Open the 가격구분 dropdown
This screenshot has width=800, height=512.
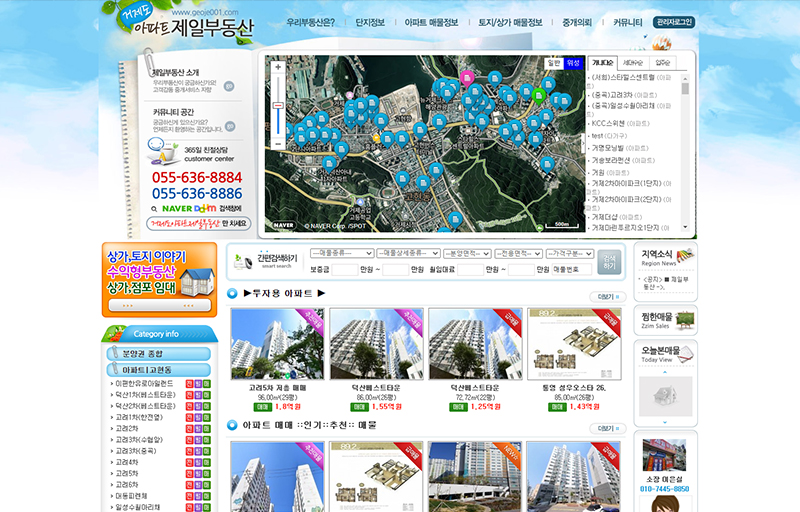pos(570,253)
